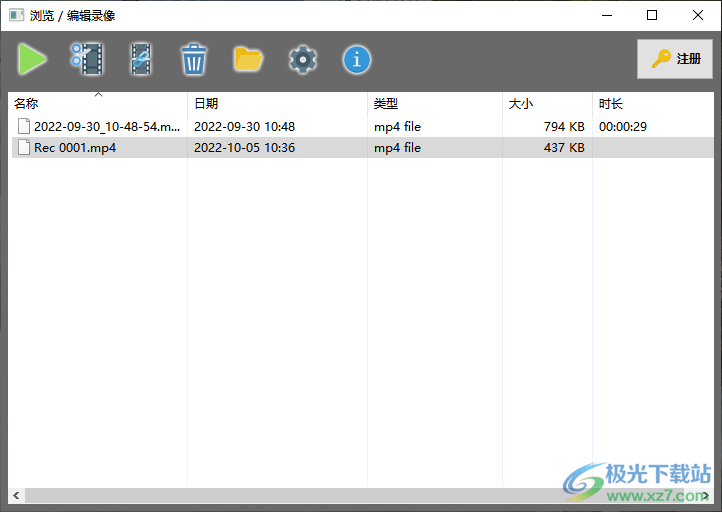The width and height of the screenshot is (722, 512).
Task: Click the file icon beside Rec 0001.mp4
Action: coord(24,148)
